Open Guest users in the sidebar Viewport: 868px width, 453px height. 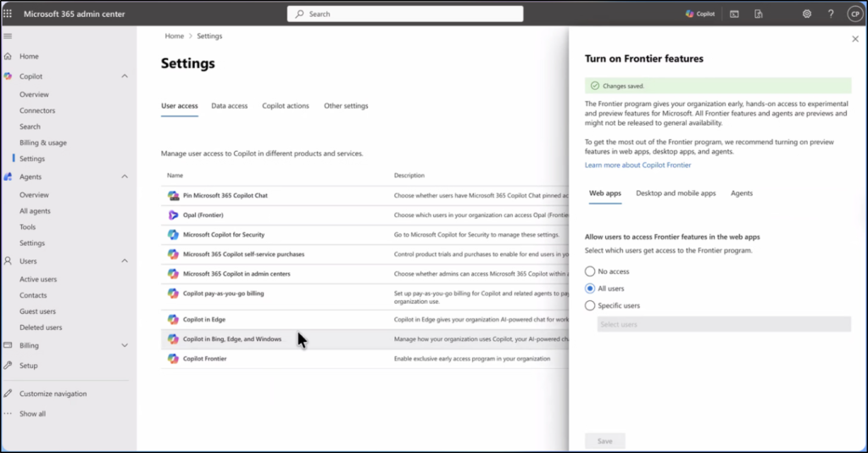(37, 311)
